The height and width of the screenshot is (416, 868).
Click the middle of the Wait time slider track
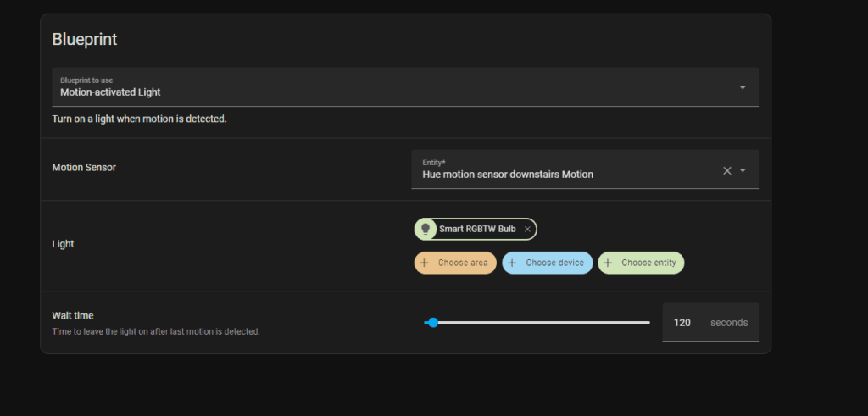[x=537, y=322]
